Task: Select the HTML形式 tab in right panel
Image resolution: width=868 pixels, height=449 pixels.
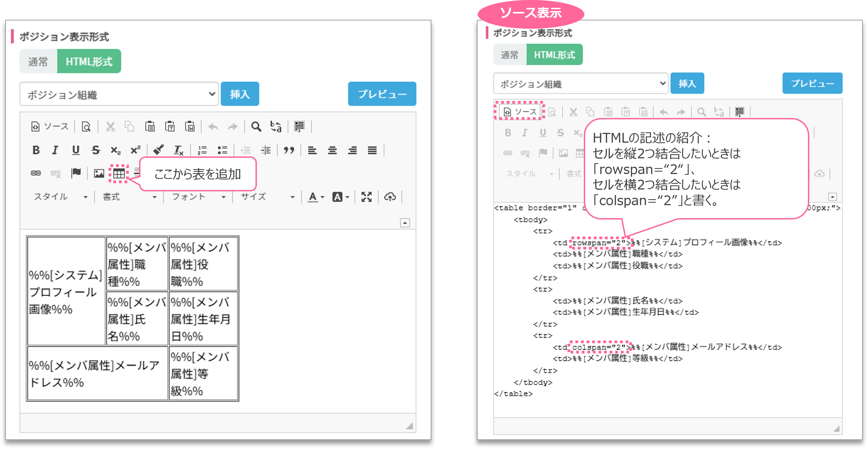Action: (x=554, y=55)
